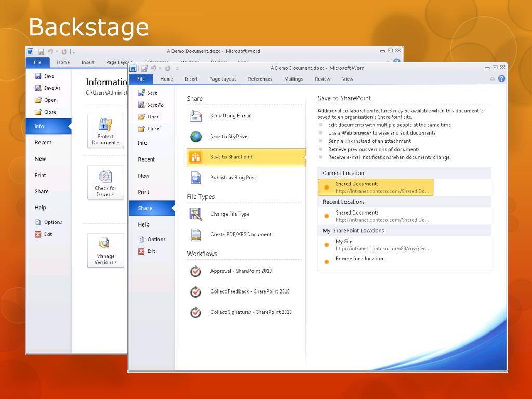Open Customize Quick Access Toolbar arrow in front window
The image size is (532, 399).
(177, 69)
